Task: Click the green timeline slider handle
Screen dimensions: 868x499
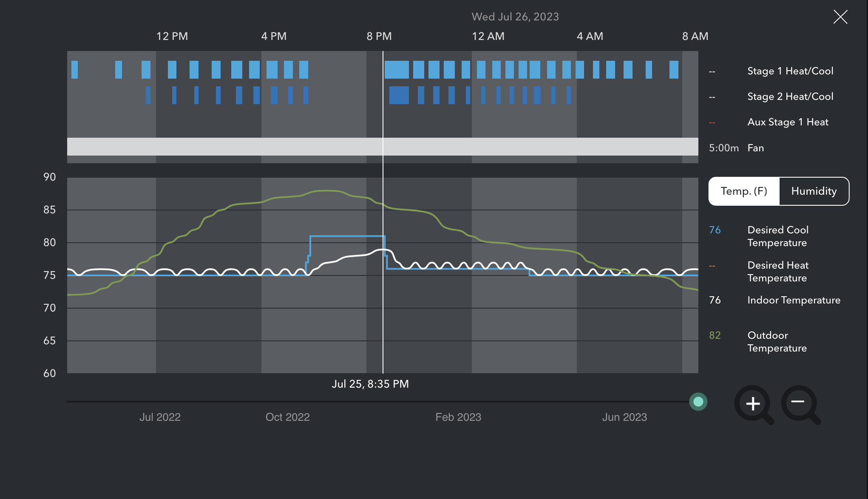Action: pos(698,402)
